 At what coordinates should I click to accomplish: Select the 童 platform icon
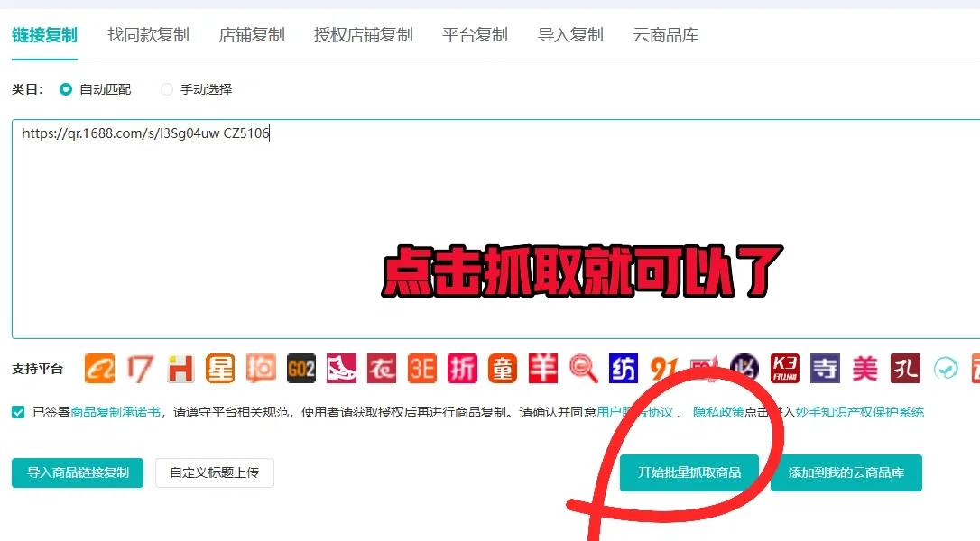tap(502, 368)
